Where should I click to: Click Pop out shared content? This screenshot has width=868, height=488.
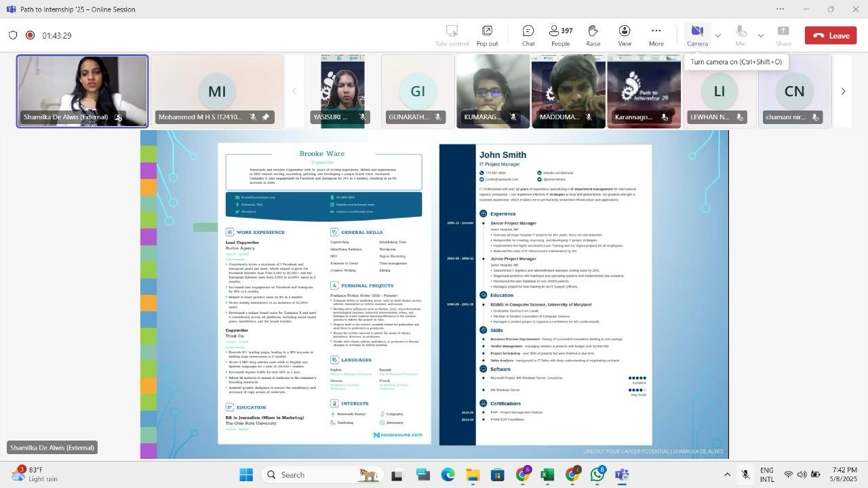pyautogui.click(x=487, y=35)
